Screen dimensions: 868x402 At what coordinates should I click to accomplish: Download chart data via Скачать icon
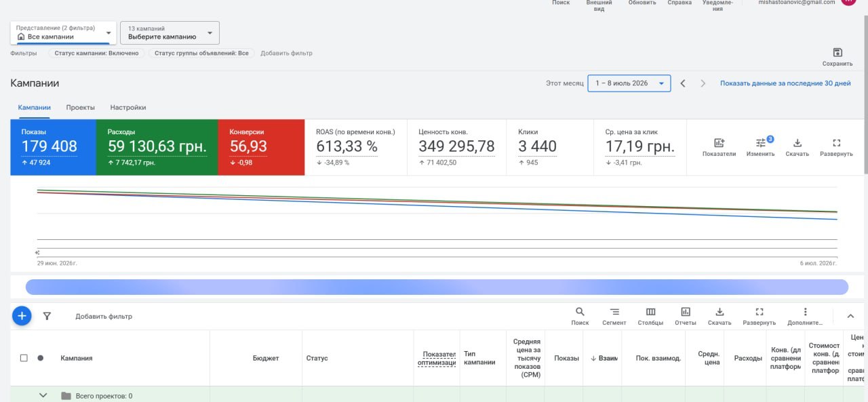pos(797,143)
